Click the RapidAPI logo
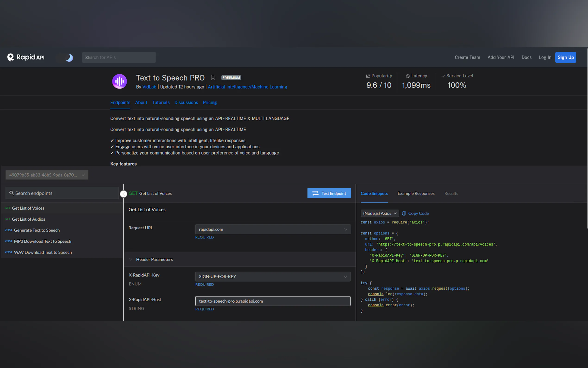Viewport: 588px width, 368px height. point(26,57)
